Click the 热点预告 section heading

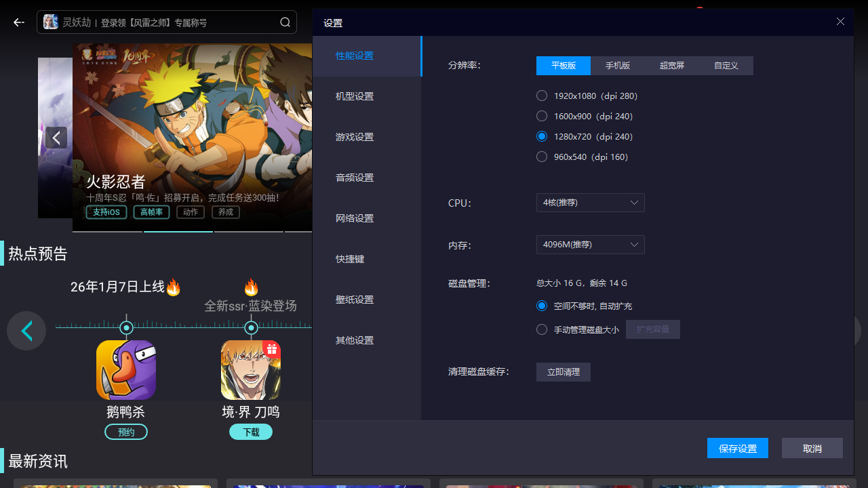coord(38,254)
